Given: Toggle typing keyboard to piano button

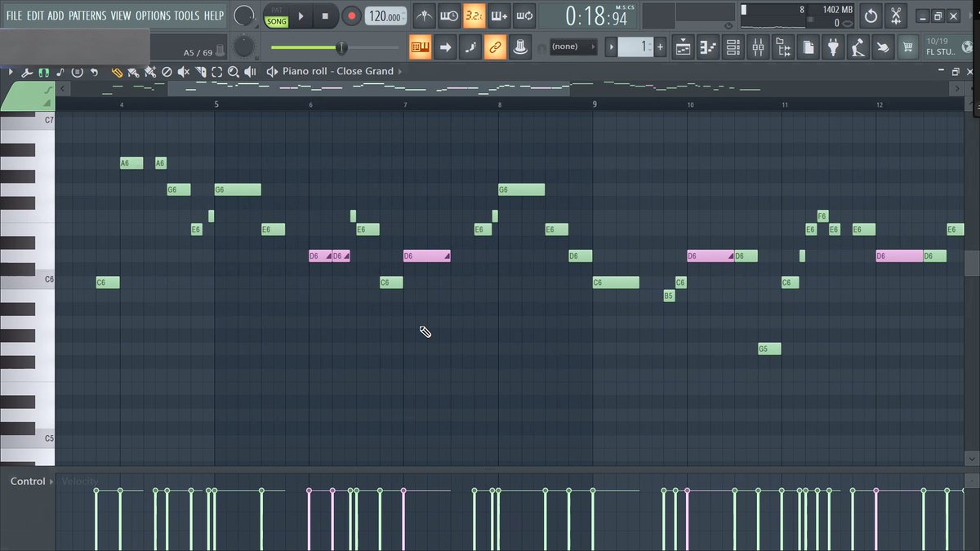Looking at the screenshot, I should point(421,47).
